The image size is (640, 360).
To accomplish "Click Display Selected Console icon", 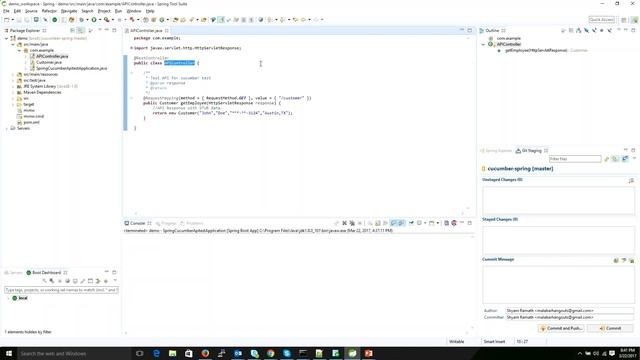I will 419,223.
